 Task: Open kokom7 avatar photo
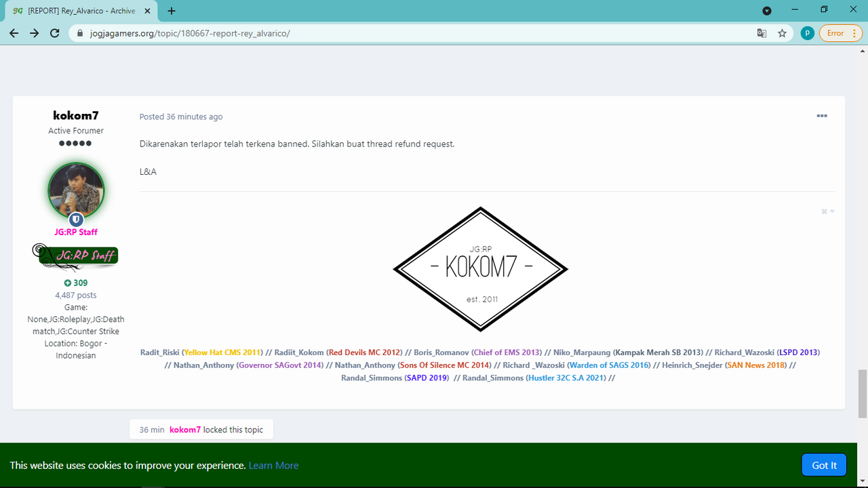tap(76, 190)
